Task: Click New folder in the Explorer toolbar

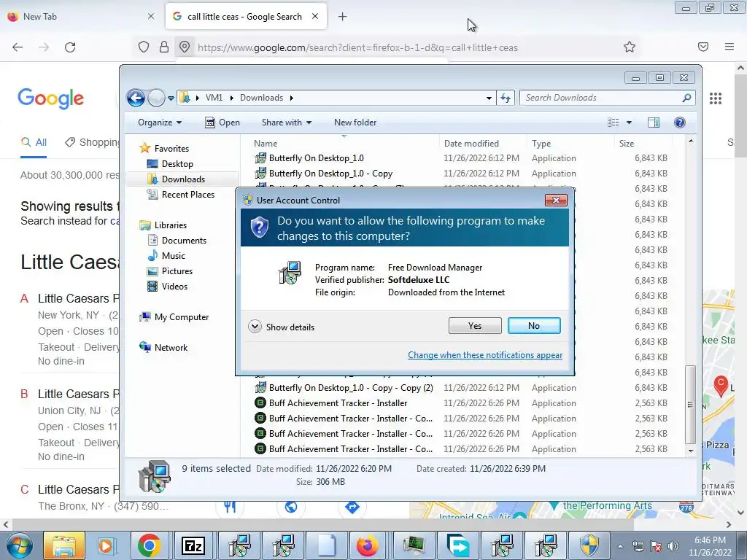Action: (x=355, y=122)
